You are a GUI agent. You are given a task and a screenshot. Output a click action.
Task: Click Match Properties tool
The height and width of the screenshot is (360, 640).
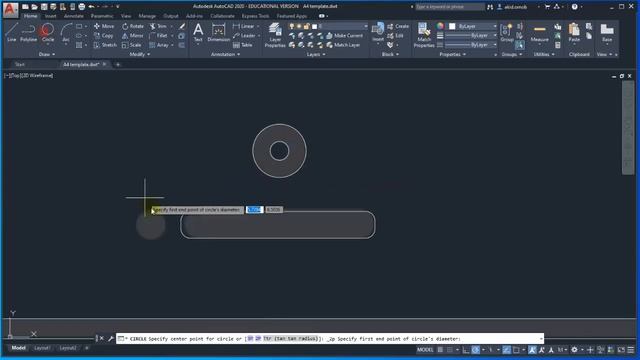[424, 35]
